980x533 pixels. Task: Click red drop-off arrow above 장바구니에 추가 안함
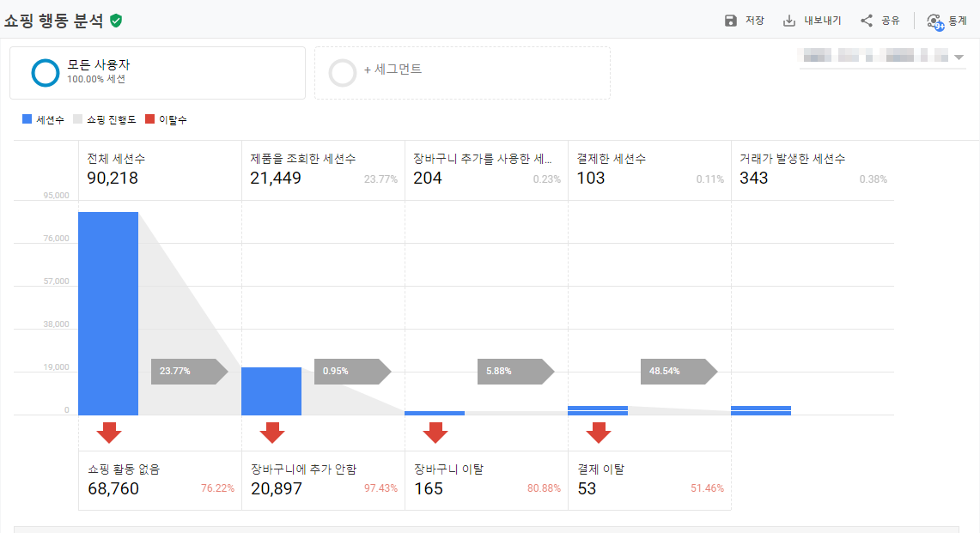(x=272, y=433)
